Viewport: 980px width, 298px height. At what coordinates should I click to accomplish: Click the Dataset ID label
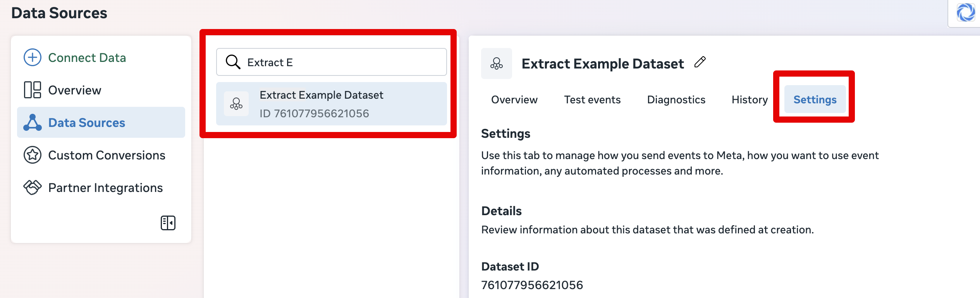pyautogui.click(x=510, y=267)
